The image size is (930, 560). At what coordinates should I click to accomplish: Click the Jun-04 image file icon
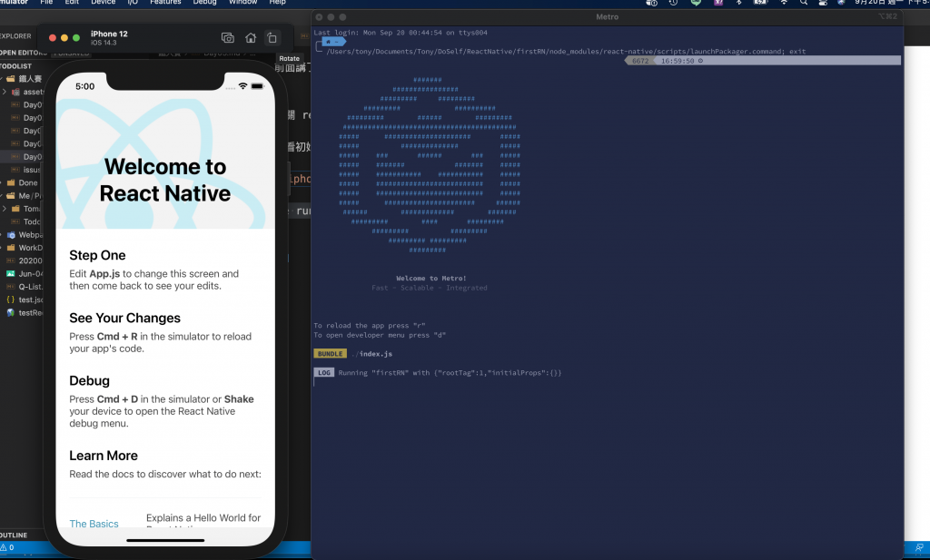pos(10,274)
